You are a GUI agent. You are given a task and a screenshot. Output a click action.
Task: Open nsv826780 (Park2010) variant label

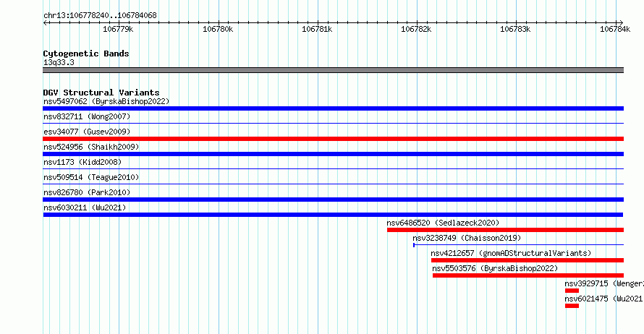point(87,192)
